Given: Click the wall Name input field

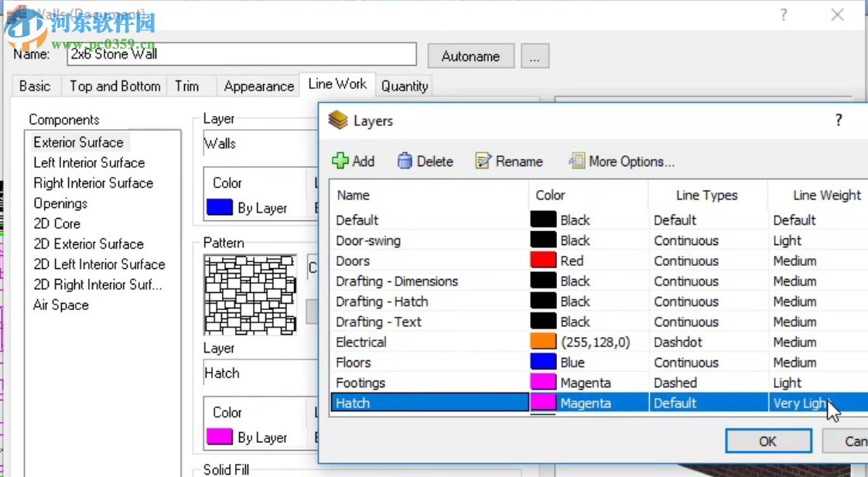Looking at the screenshot, I should (x=241, y=54).
